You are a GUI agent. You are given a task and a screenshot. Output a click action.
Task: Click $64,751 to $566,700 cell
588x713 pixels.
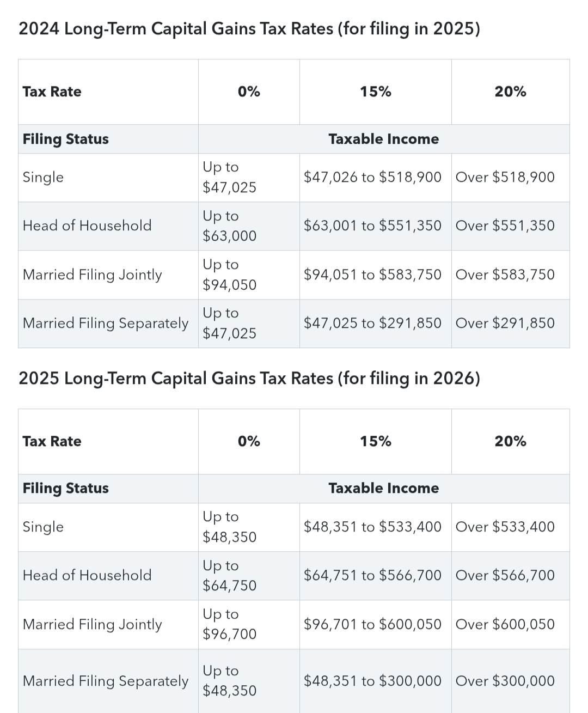coord(375,576)
